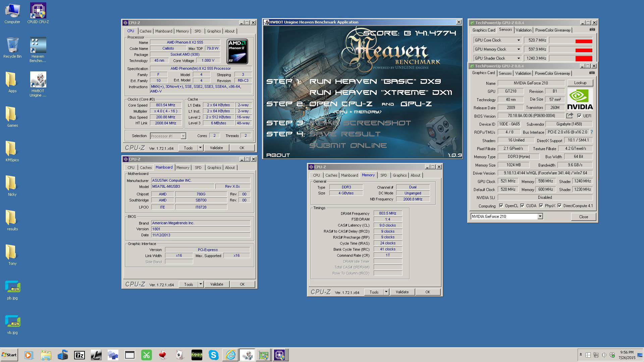
Task: Switch to Sensors tab in GPU-Z Graphics Card window
Action: (x=505, y=73)
